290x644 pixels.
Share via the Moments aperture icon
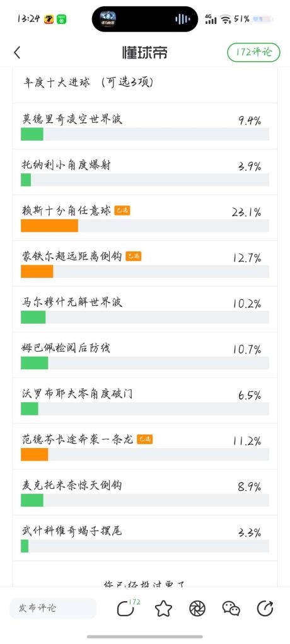[x=197, y=608]
